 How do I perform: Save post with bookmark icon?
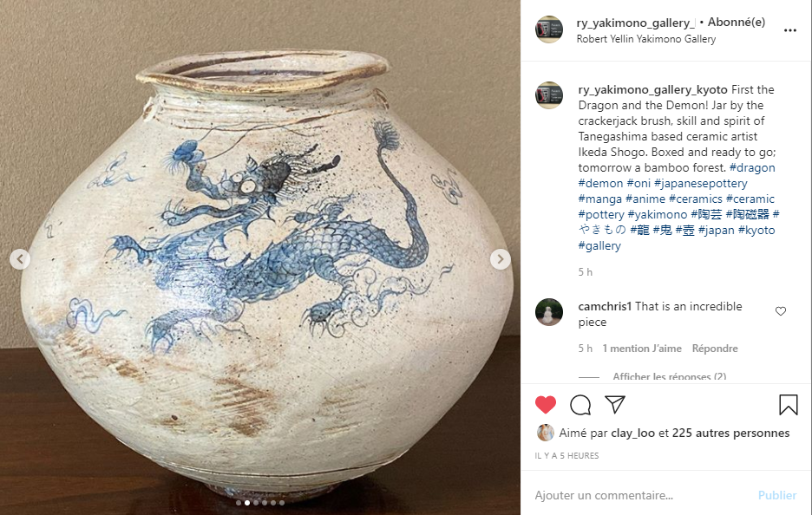pos(789,405)
